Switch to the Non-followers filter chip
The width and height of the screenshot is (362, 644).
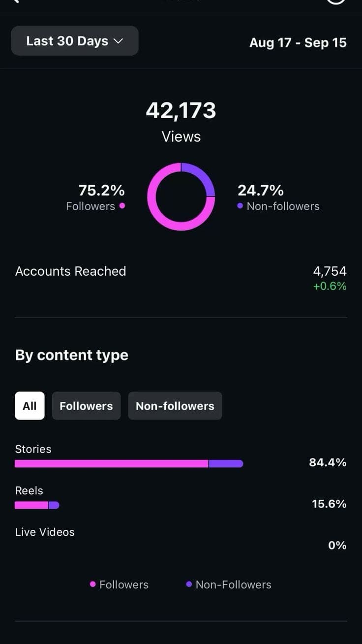coord(175,406)
